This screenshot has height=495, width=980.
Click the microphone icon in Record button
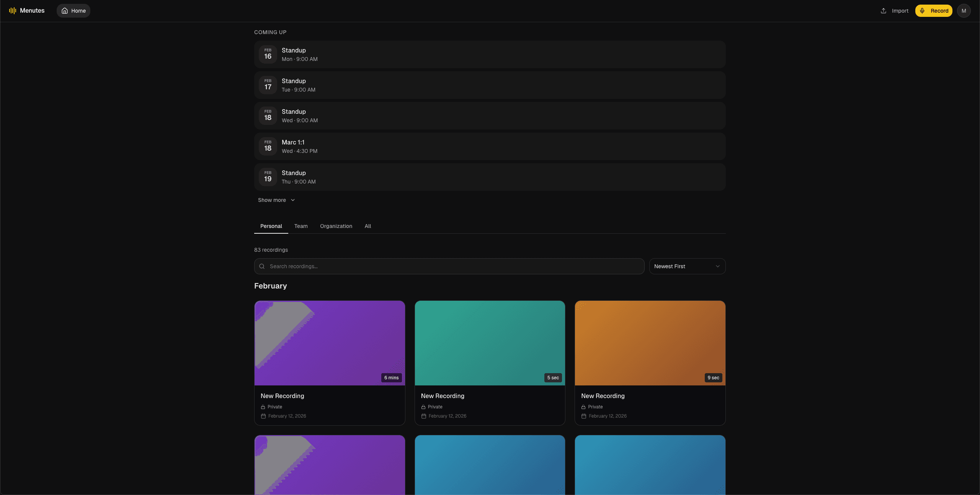922,11
